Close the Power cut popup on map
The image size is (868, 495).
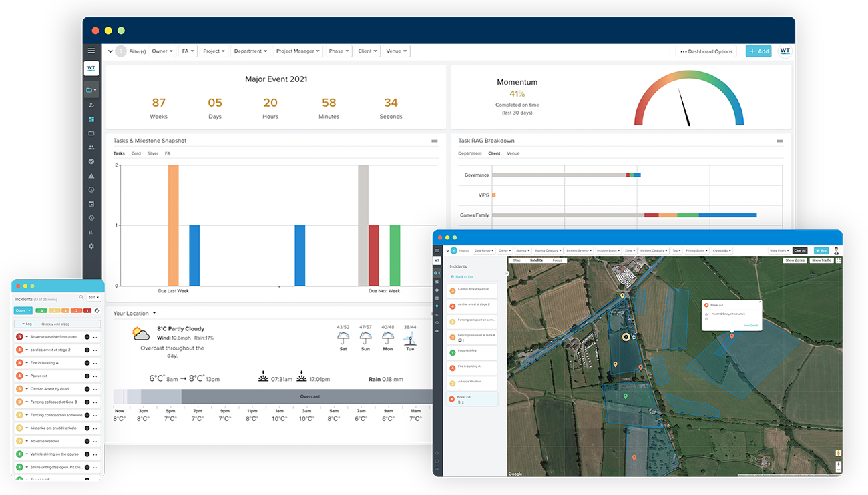click(760, 302)
